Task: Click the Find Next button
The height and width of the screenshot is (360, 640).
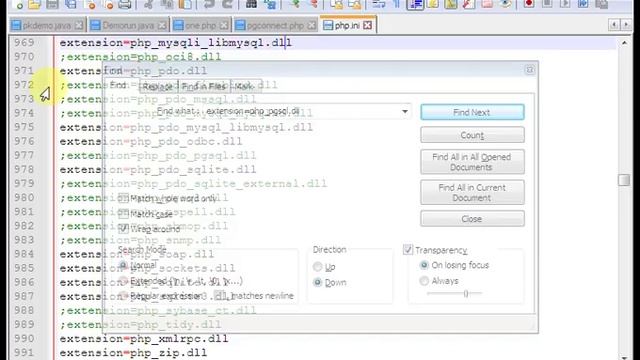Action: [x=472, y=112]
